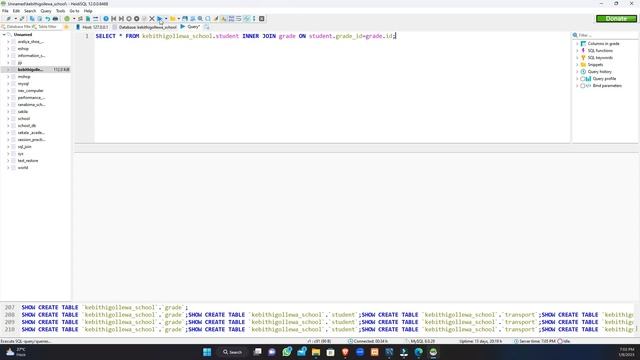The width and height of the screenshot is (640, 360).
Task: Click the Database filter field
Action: tap(17, 27)
